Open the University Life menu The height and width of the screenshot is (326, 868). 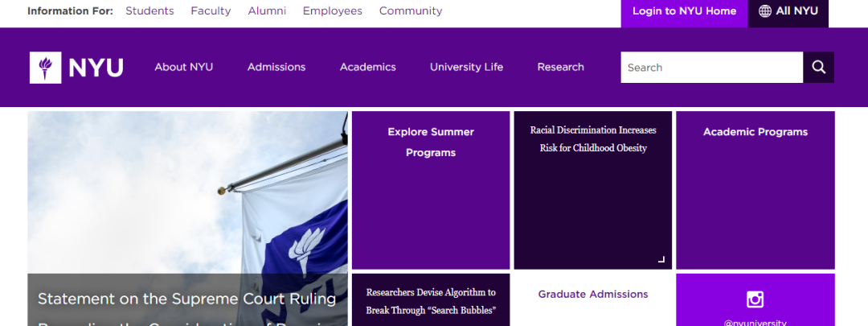[x=466, y=68]
